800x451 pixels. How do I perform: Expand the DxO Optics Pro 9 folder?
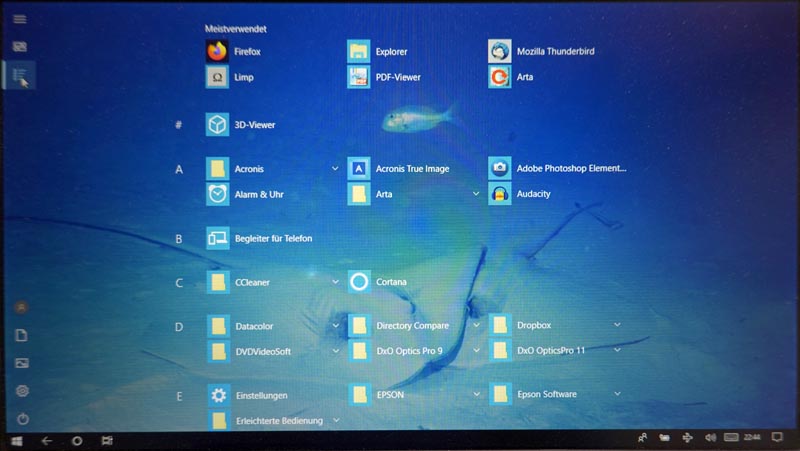(477, 350)
